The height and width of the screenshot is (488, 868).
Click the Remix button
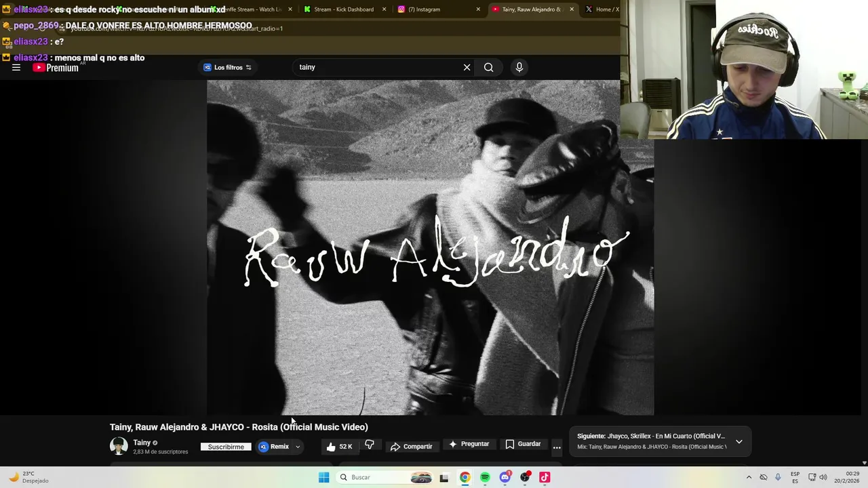[x=274, y=447]
